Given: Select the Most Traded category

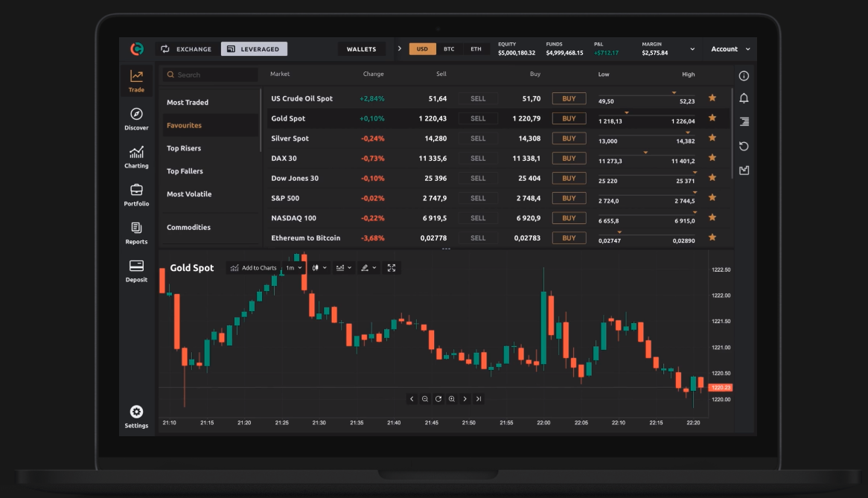Looking at the screenshot, I should tap(211, 103).
